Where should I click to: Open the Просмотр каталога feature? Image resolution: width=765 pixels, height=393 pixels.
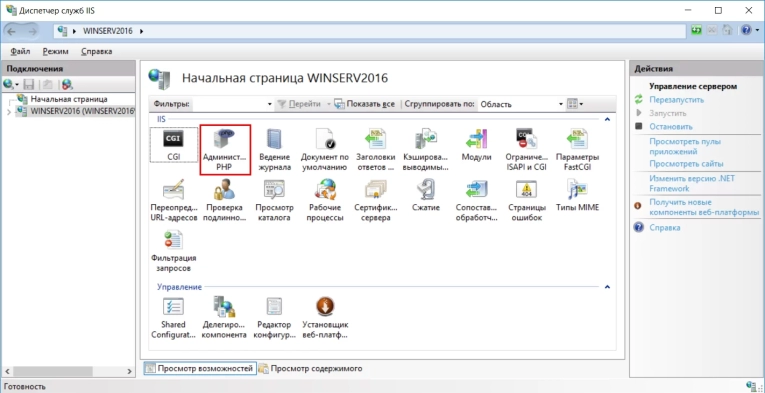[x=275, y=200]
